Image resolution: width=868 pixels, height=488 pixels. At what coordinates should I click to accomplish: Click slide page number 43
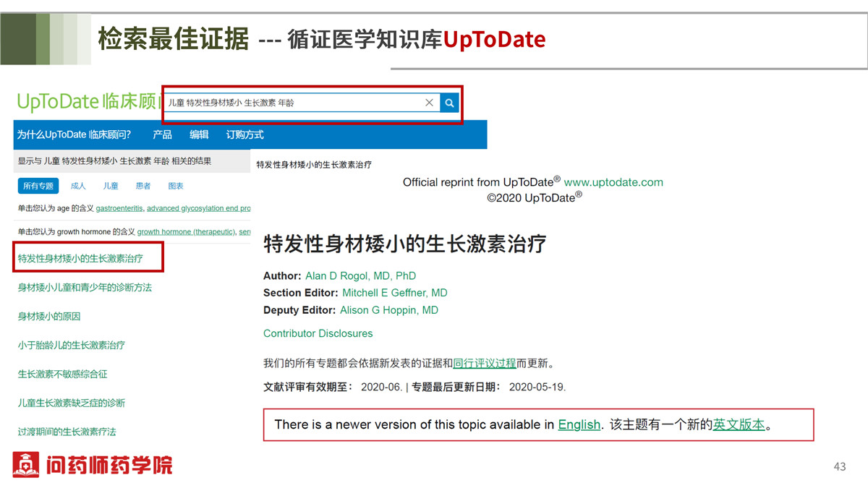840,466
